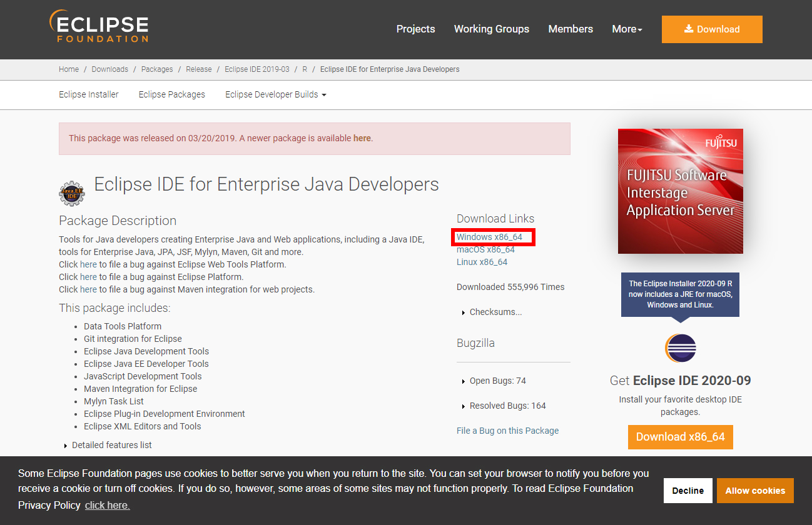
Task: Open the Downloads breadcrumb link
Action: tap(110, 69)
